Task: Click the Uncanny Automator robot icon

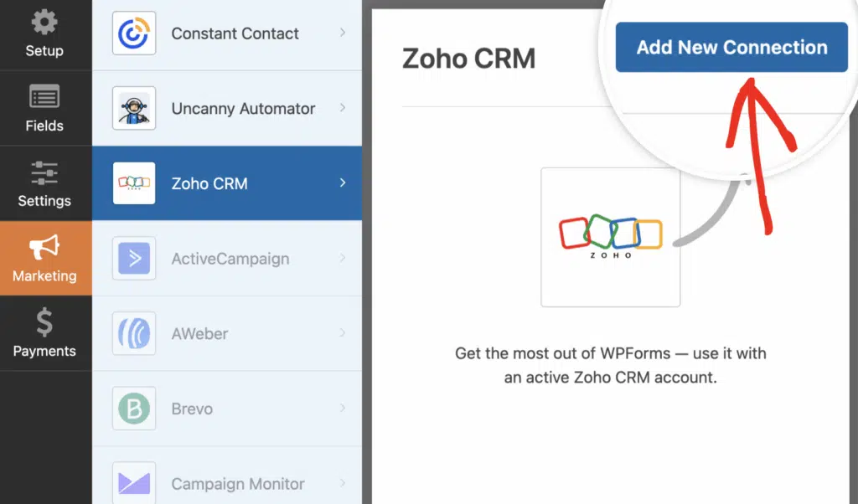Action: coord(134,108)
